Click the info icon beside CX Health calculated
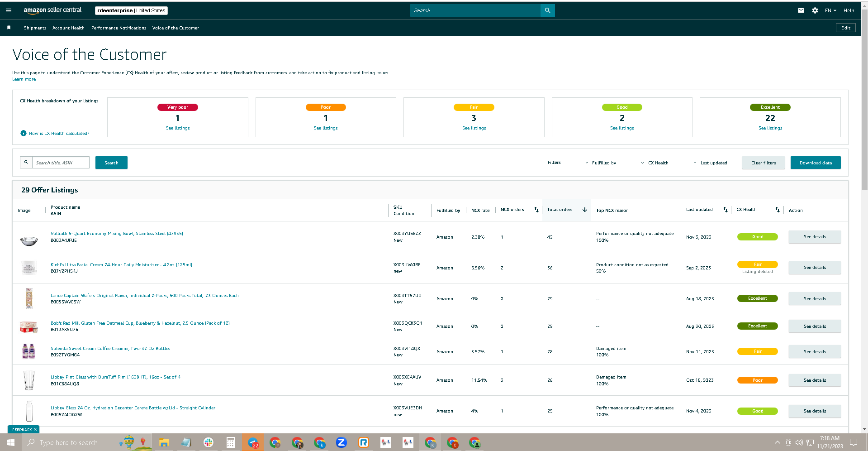Screen dimensions: 868x451 (x=24, y=133)
